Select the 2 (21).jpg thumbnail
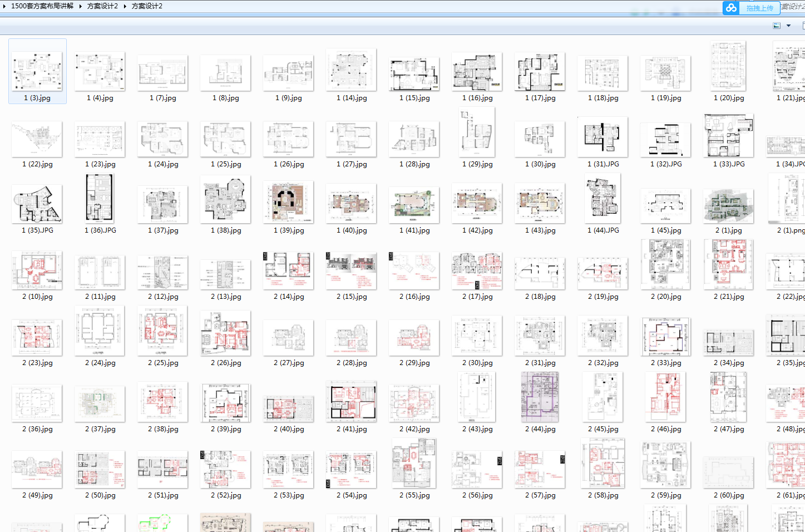This screenshot has height=532, width=805. click(729, 264)
